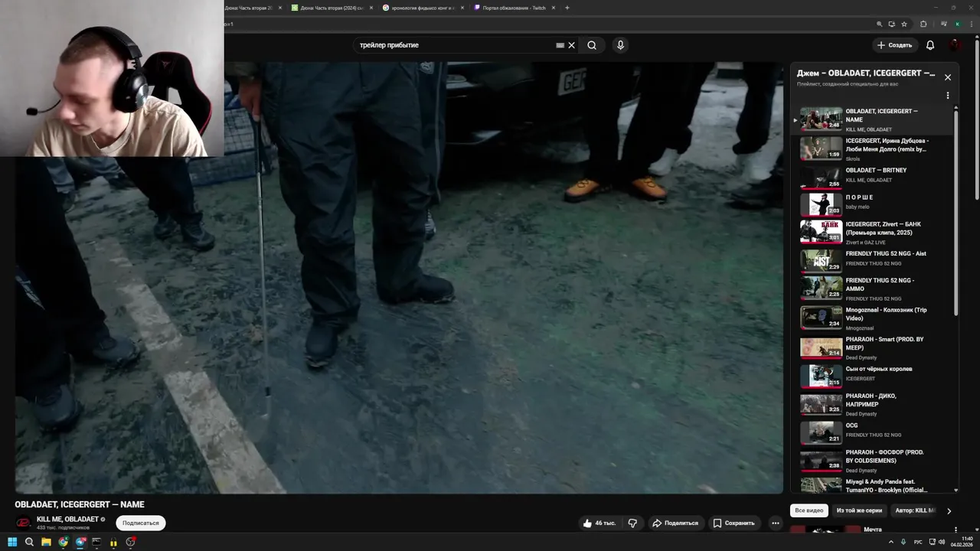980x551 pixels.
Task: Select the Все видео filter chip
Action: (x=809, y=510)
